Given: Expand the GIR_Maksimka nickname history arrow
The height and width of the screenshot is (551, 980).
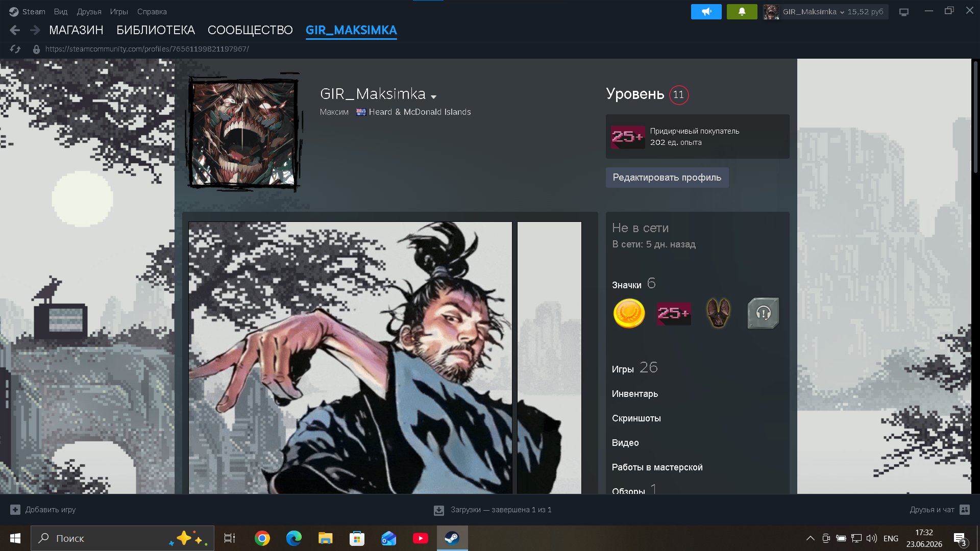Looking at the screenshot, I should tap(434, 96).
